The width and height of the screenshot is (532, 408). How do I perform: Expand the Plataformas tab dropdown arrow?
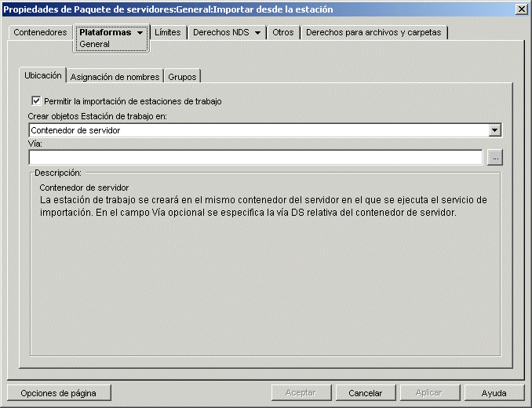pyautogui.click(x=140, y=33)
